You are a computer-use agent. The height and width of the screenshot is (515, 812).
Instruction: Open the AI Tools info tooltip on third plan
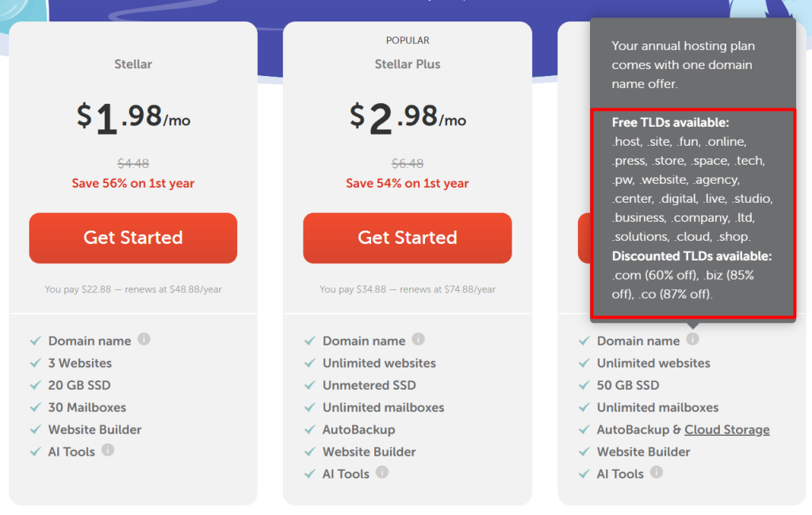(x=657, y=474)
